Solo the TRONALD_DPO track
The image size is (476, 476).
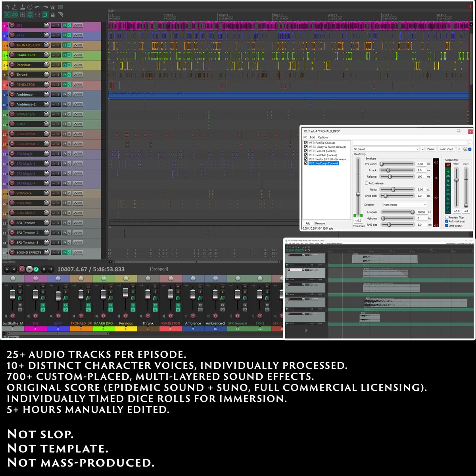click(58, 45)
